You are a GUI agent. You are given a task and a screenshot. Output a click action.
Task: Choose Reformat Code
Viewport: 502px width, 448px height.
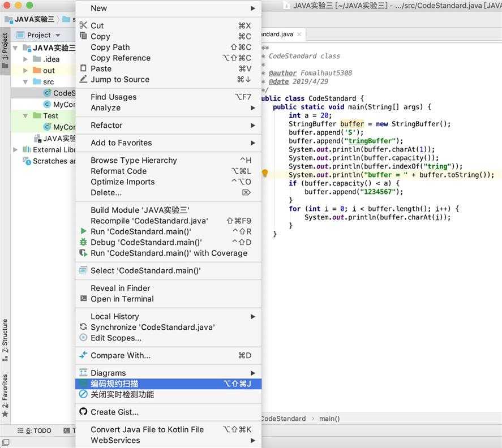tap(169, 171)
